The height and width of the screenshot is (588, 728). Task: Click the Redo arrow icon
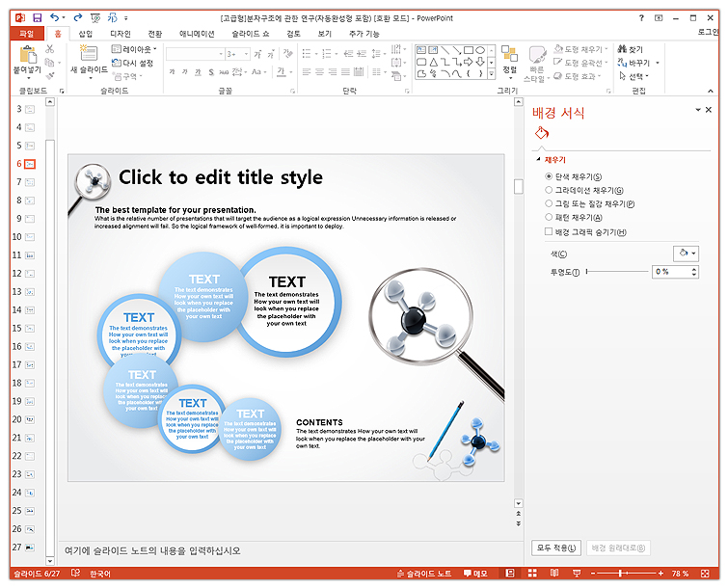pos(77,17)
